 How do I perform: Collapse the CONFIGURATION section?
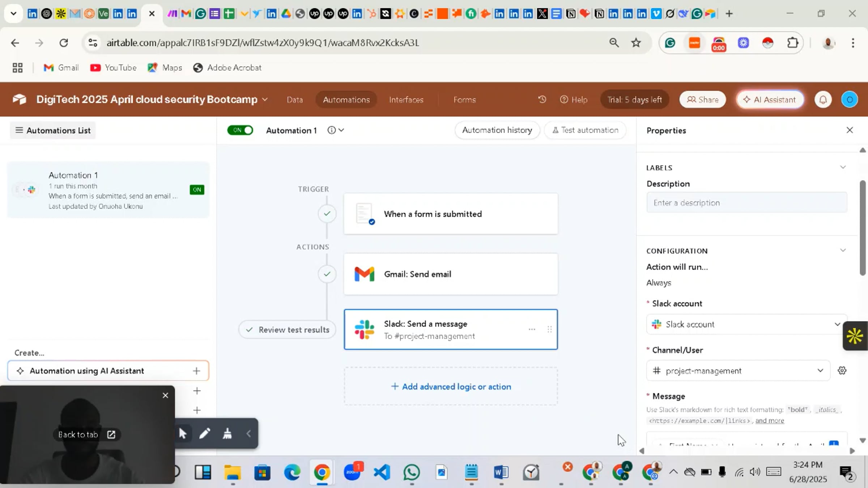click(x=843, y=251)
